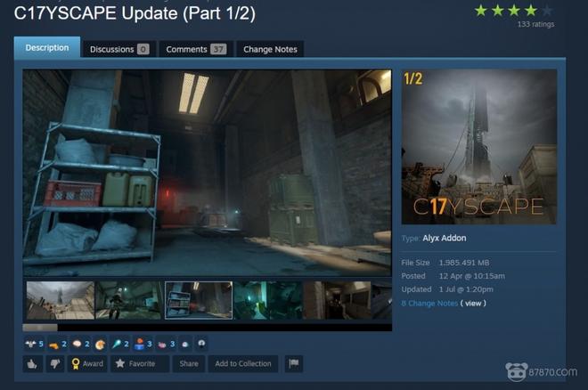The image size is (588, 390).
Task: Click the Alyx Addon type label
Action: point(445,239)
